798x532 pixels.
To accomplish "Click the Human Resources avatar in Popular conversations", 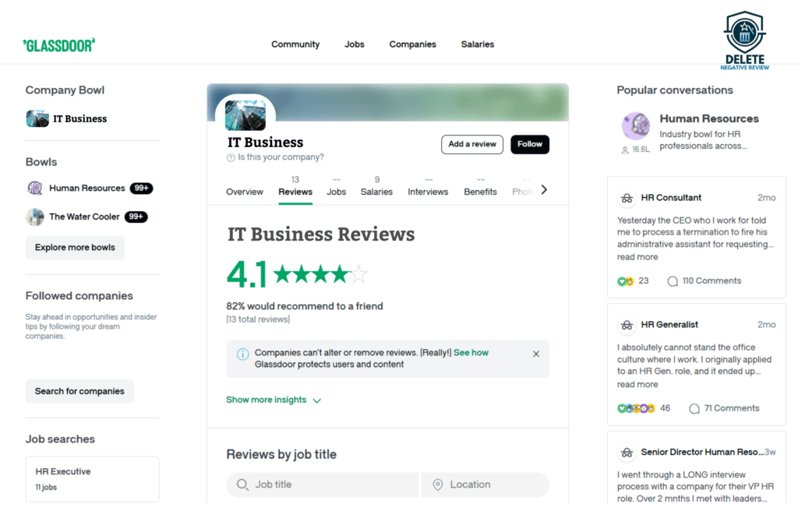I will [x=636, y=126].
